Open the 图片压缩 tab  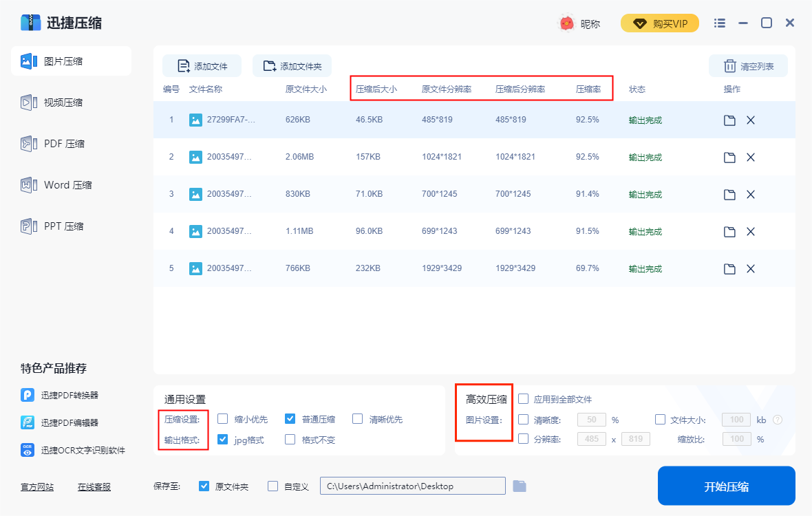coord(71,61)
